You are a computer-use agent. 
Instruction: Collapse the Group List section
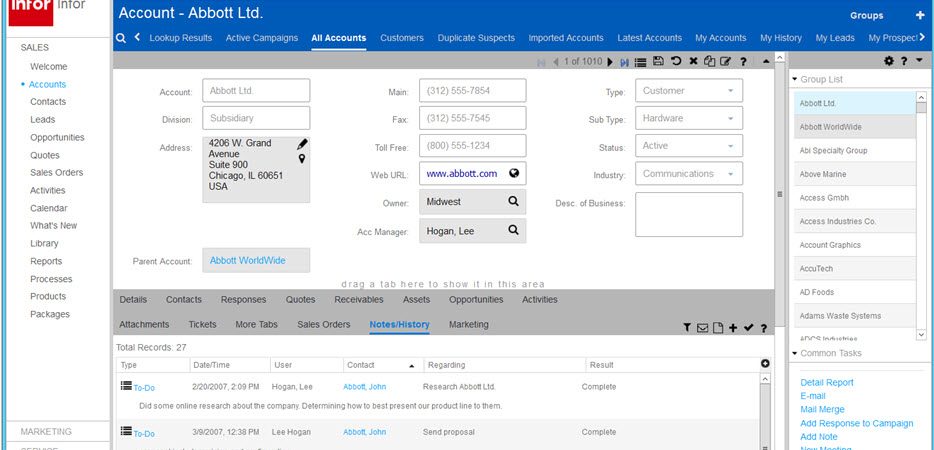[x=795, y=79]
